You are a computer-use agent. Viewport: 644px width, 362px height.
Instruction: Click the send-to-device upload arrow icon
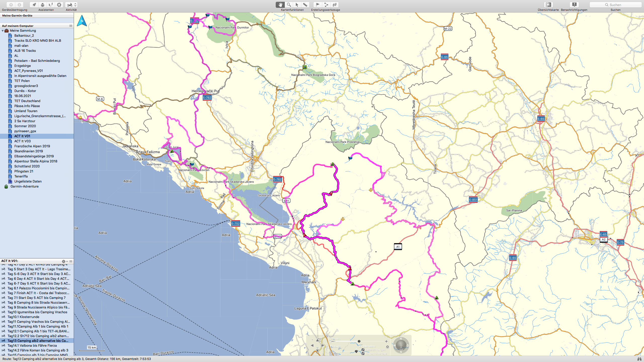[x=11, y=5]
